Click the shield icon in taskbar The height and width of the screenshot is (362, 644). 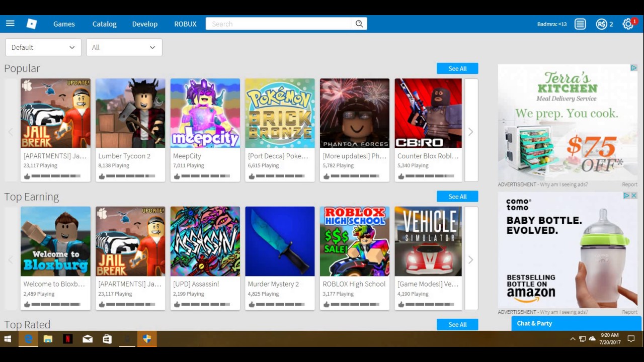coord(147,339)
